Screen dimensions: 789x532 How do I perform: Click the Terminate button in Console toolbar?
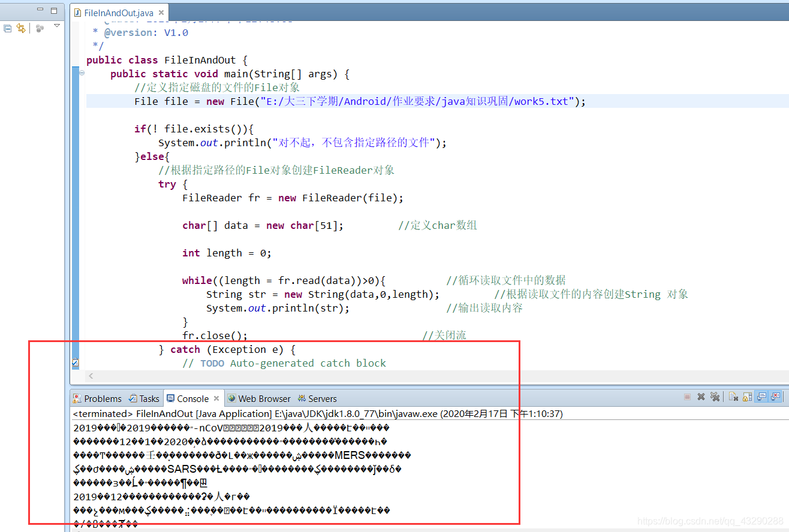coord(687,397)
